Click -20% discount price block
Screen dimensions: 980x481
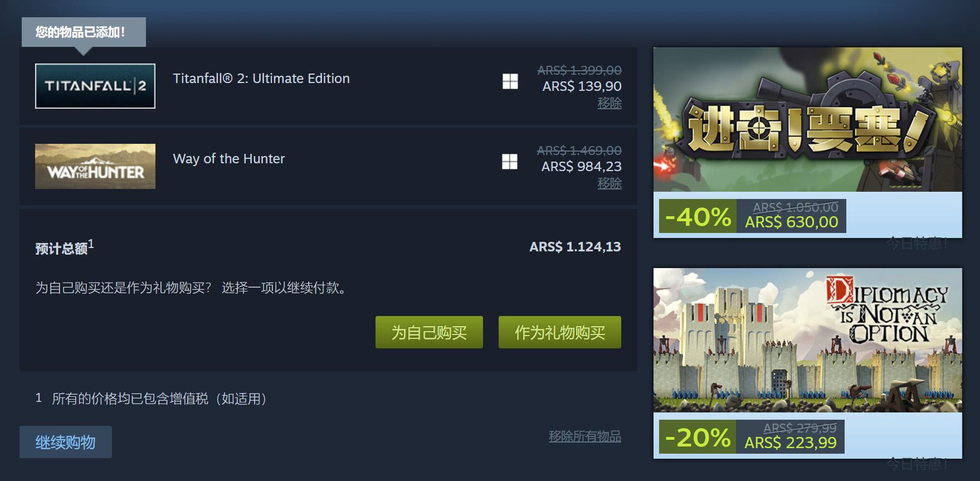coord(752,436)
